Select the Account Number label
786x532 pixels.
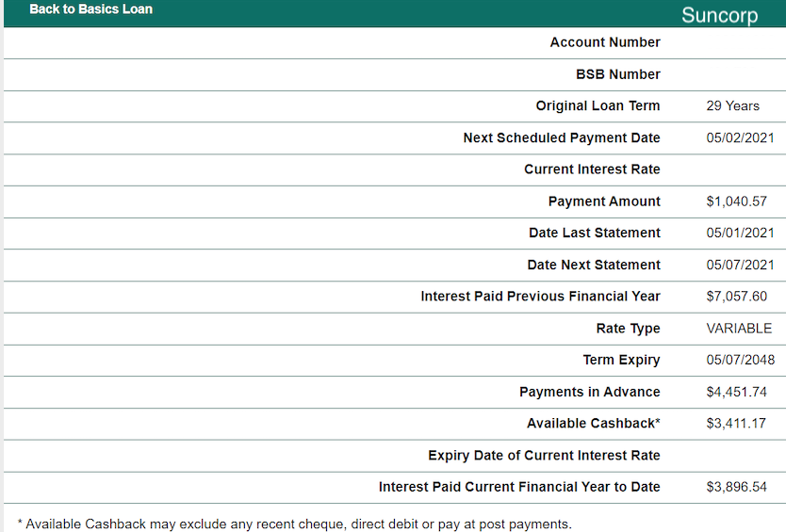(605, 42)
